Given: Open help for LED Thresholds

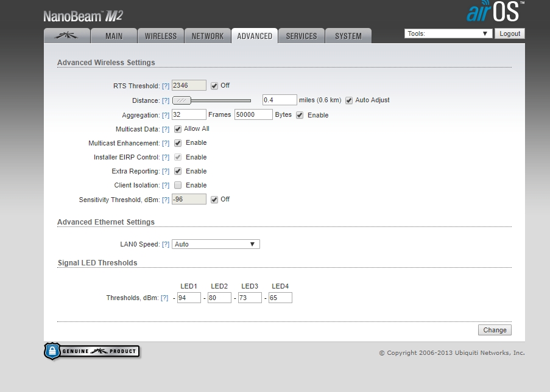Looking at the screenshot, I should pos(164,298).
